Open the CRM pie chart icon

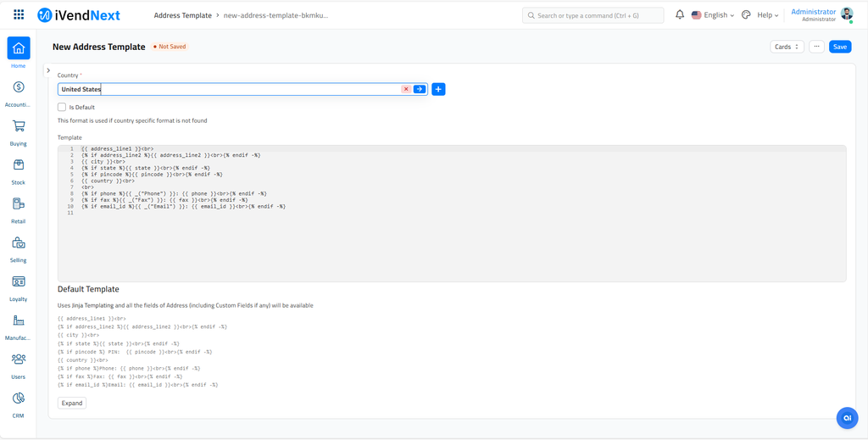(19, 398)
